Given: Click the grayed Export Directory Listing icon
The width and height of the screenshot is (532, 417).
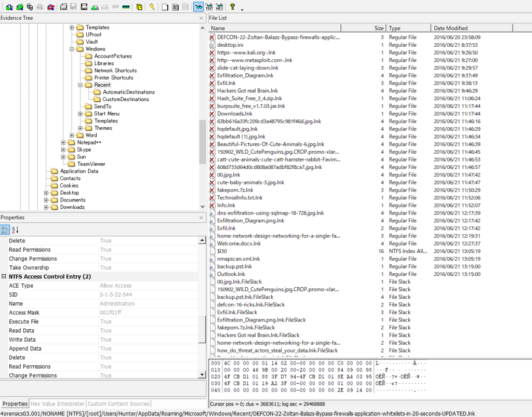Looking at the screenshot, I should [185, 7].
